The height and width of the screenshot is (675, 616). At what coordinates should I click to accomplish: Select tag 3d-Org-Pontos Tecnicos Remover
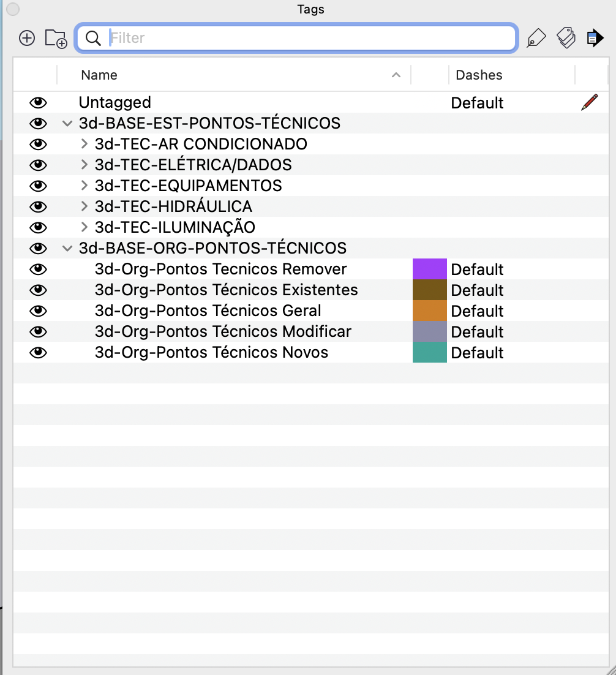[221, 269]
